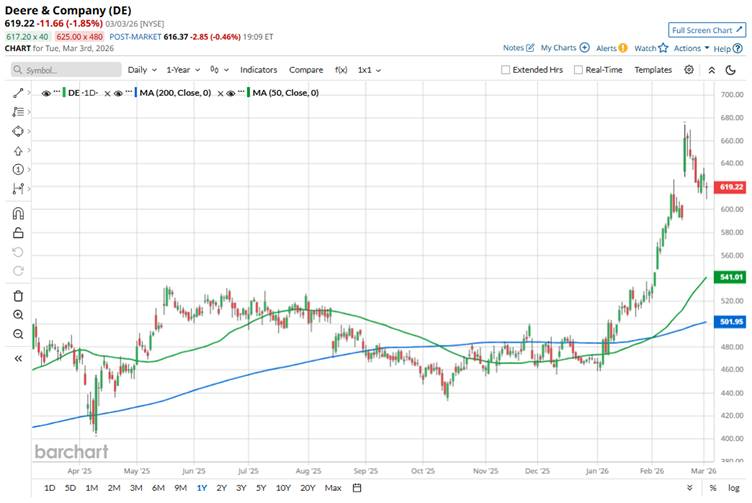The image size is (752, 503).
Task: Open the Indicators menu
Action: click(x=258, y=70)
